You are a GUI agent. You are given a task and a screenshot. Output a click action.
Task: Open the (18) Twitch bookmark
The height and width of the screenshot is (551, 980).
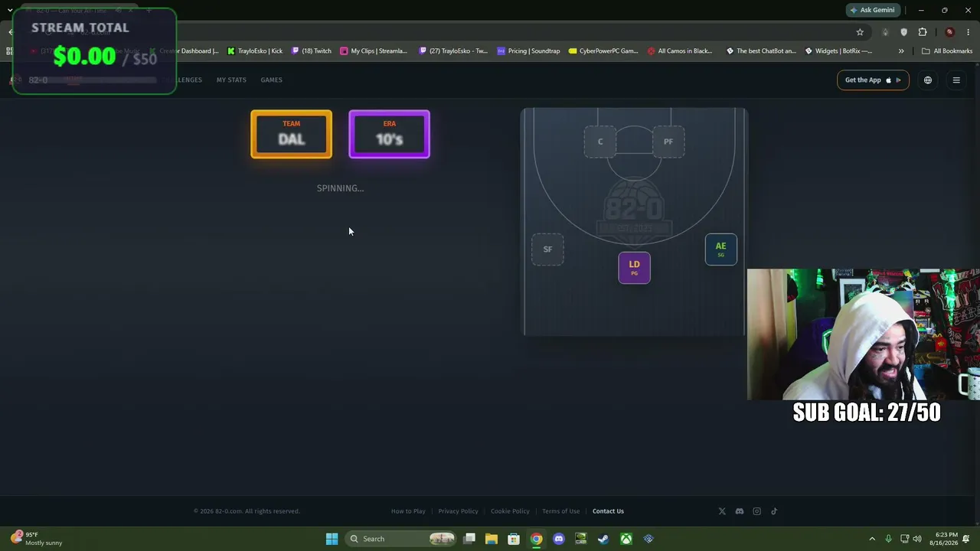click(311, 51)
